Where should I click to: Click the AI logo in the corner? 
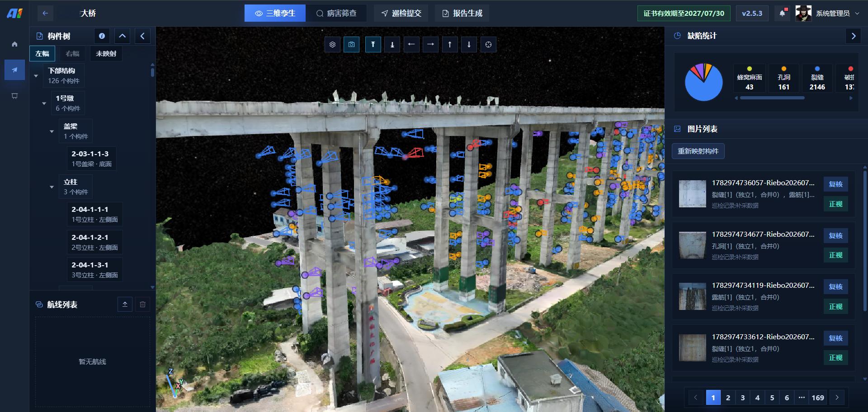coord(14,14)
